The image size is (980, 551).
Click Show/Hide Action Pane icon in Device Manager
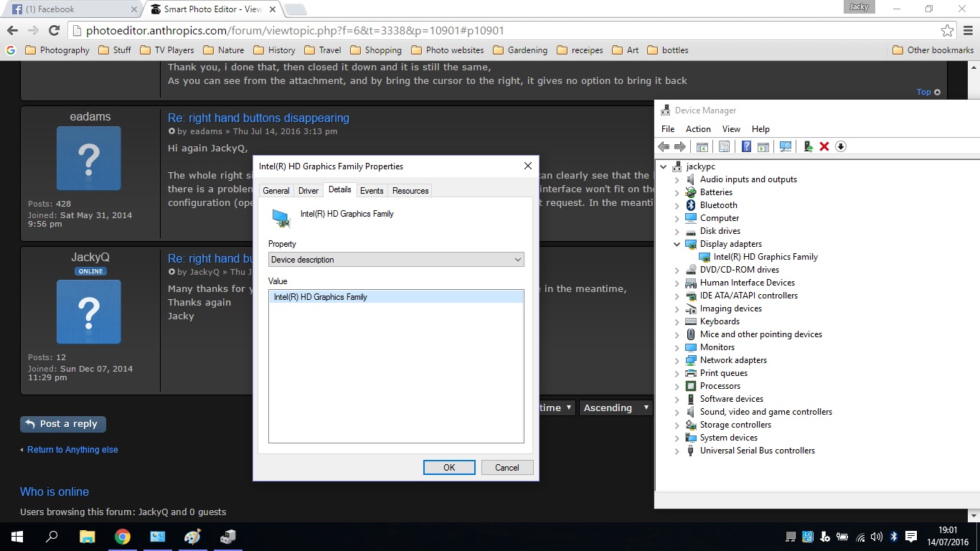[763, 146]
